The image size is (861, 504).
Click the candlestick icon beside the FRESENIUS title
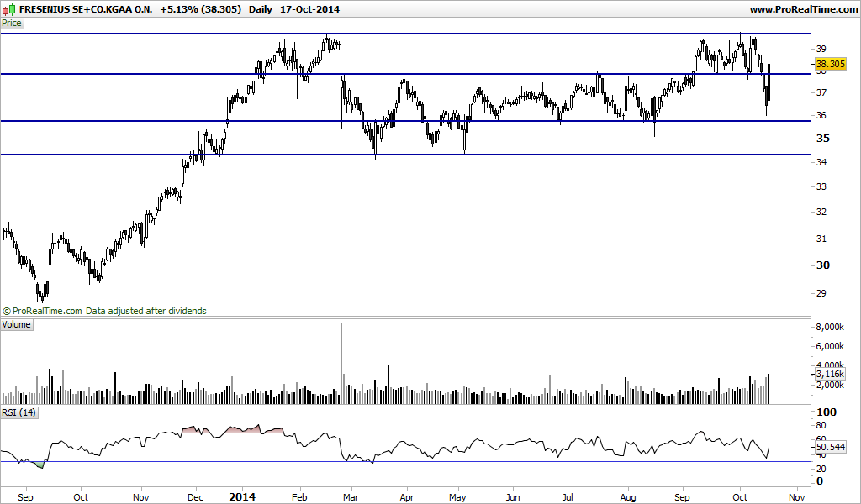point(8,8)
